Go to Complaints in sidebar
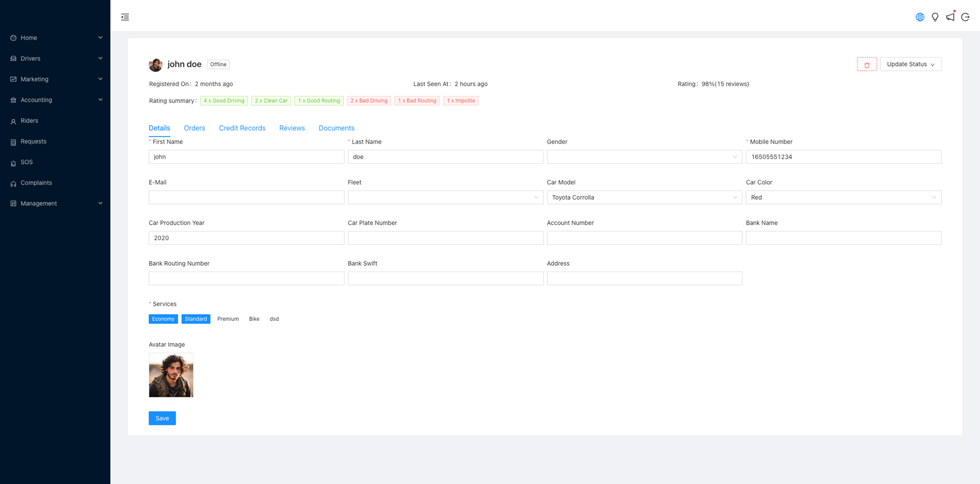Screen dimensions: 980x484 [36, 183]
